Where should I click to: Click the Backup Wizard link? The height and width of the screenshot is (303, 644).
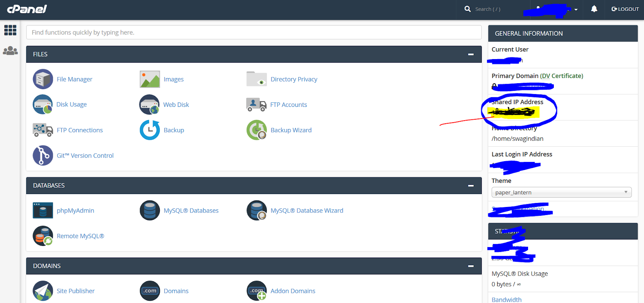pyautogui.click(x=291, y=130)
